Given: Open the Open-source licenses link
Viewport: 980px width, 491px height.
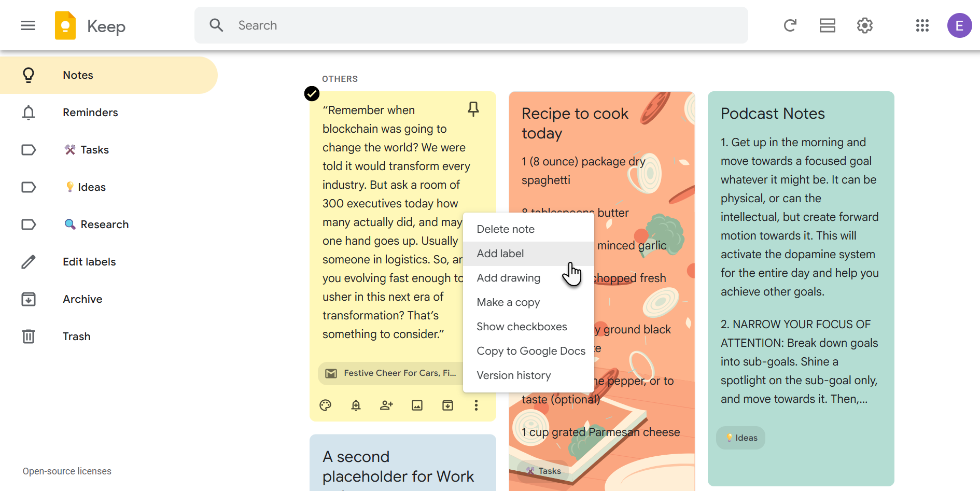Looking at the screenshot, I should (67, 471).
